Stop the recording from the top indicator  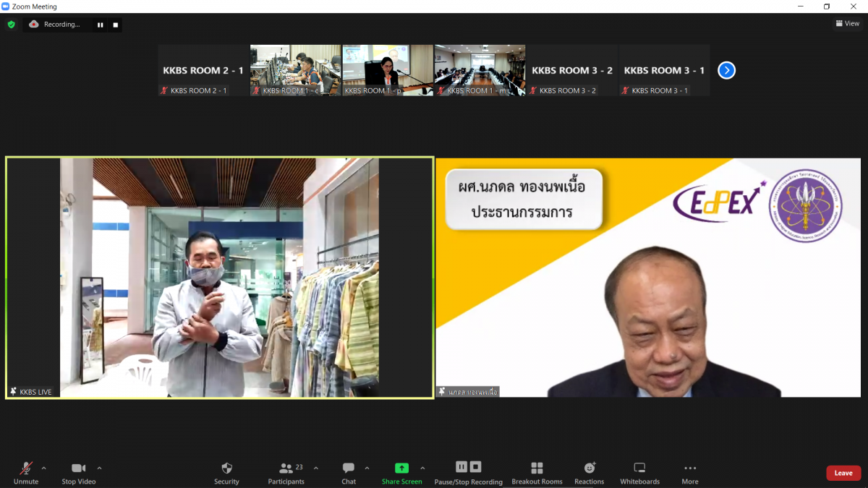[x=115, y=25]
